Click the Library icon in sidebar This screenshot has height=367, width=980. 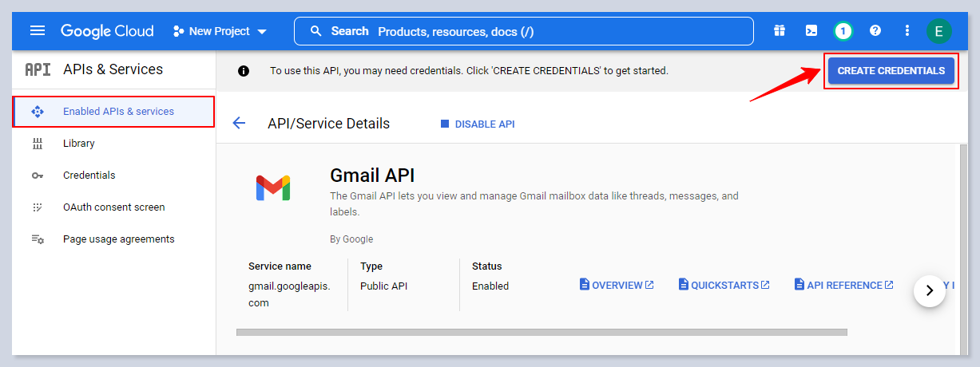[x=38, y=144]
